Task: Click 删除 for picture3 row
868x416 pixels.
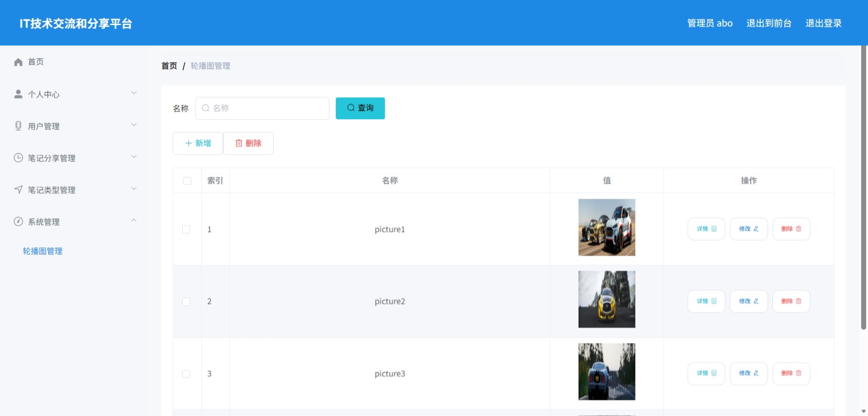Action: pos(791,373)
